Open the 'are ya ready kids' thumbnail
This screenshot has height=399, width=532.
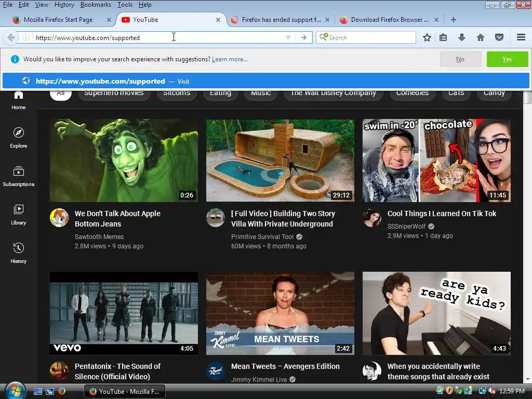click(436, 313)
